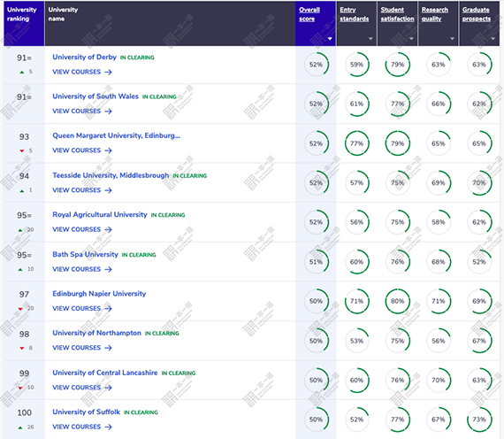Open Student satisfaction sort arrow
This screenshot has width=504, height=439.
pos(411,39)
